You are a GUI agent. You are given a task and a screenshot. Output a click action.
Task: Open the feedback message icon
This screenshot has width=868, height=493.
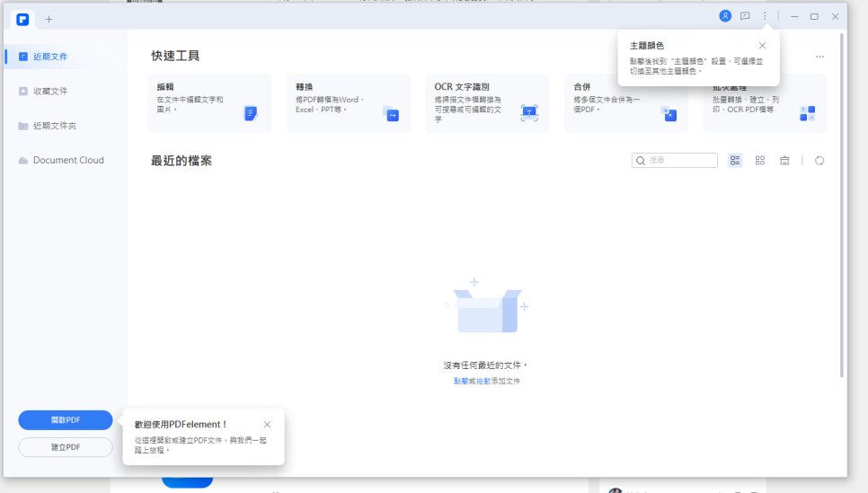[745, 16]
